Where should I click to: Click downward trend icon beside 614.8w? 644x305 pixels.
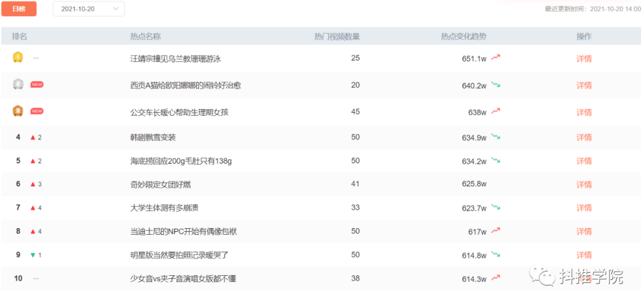(496, 254)
